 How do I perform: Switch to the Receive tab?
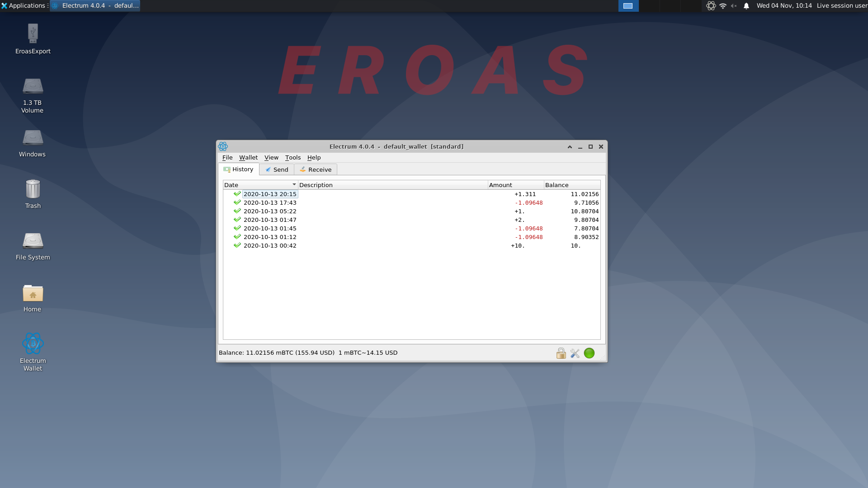[x=316, y=169]
